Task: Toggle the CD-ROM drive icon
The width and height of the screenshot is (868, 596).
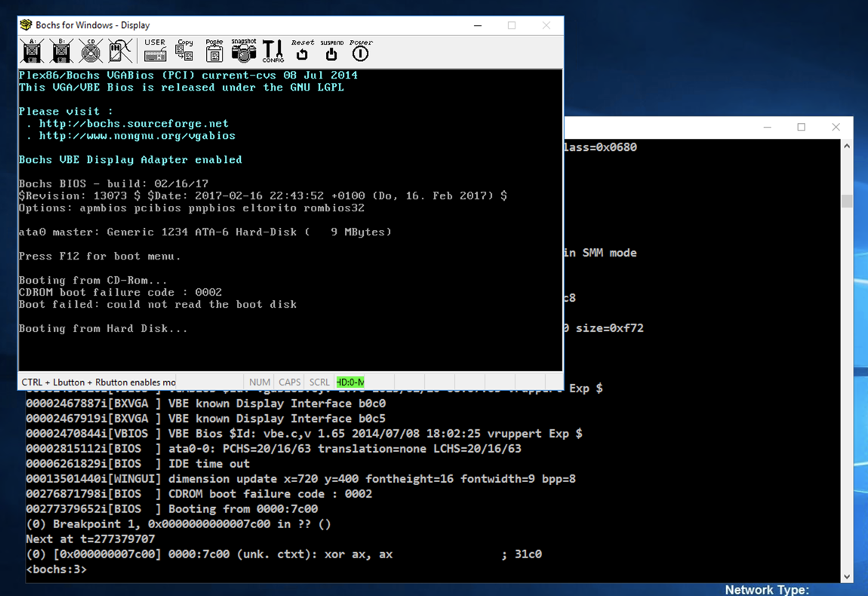Action: (91, 51)
